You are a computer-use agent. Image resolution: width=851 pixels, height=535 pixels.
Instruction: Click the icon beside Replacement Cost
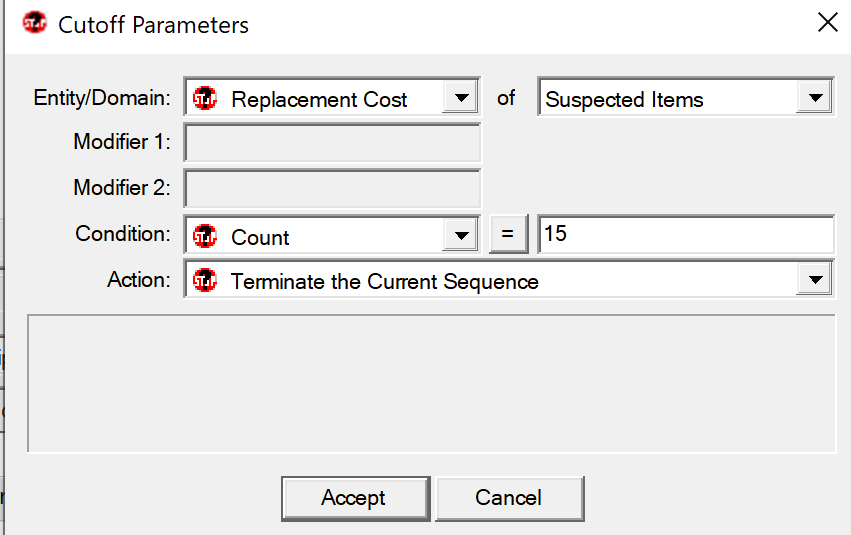[x=206, y=99]
